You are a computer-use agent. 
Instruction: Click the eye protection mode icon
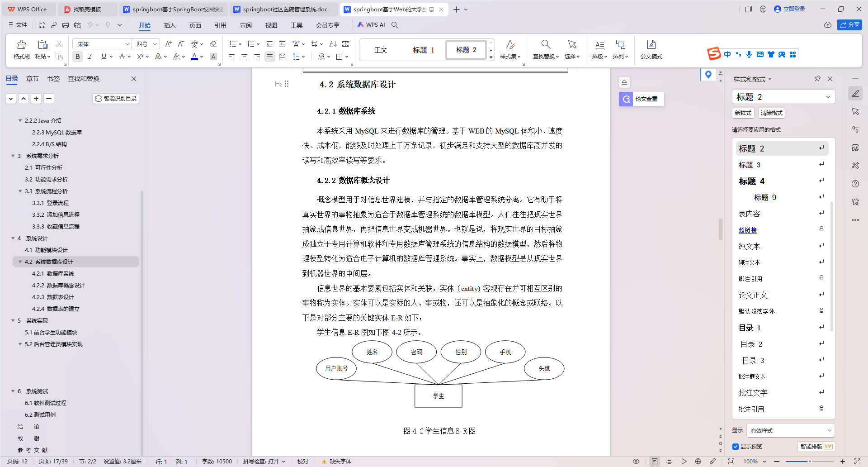[636, 462]
